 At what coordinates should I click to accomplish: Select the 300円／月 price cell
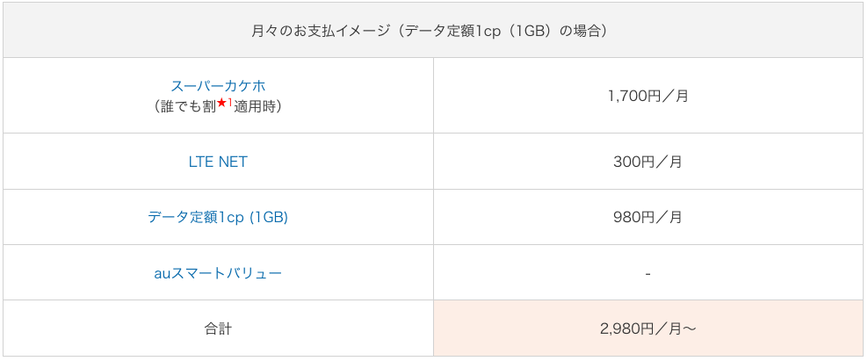tap(647, 162)
